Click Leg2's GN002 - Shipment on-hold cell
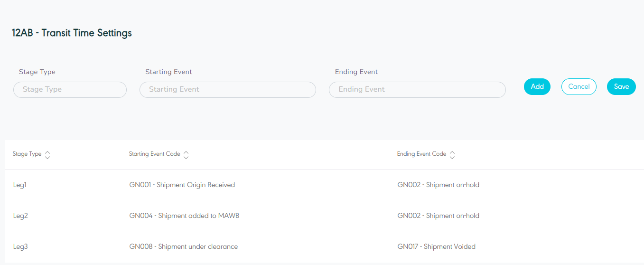The height and width of the screenshot is (265, 644). click(438, 216)
